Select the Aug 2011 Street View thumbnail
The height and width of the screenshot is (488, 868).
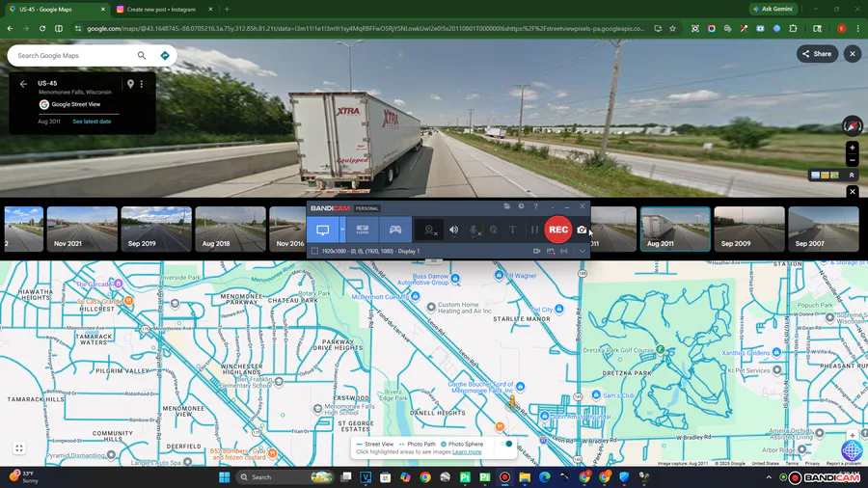(x=675, y=230)
